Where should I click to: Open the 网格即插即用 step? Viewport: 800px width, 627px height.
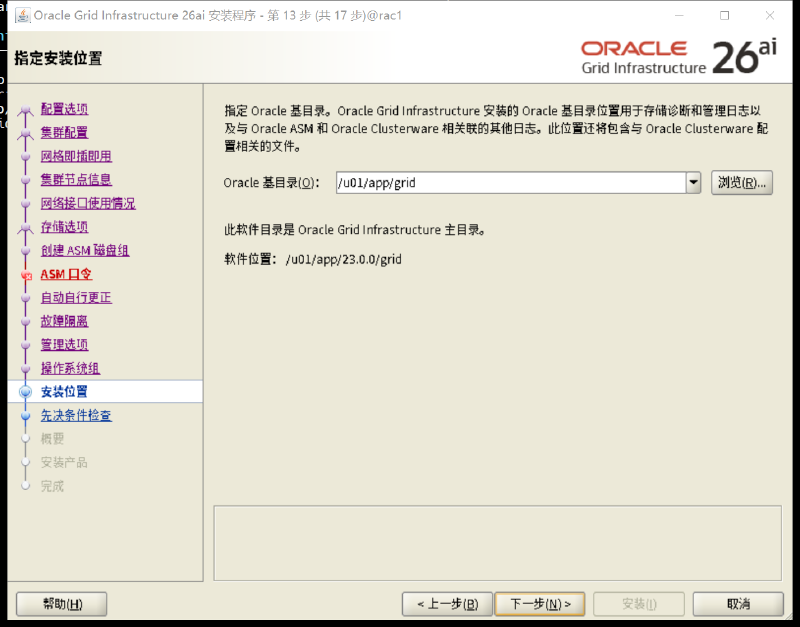pyautogui.click(x=76, y=156)
